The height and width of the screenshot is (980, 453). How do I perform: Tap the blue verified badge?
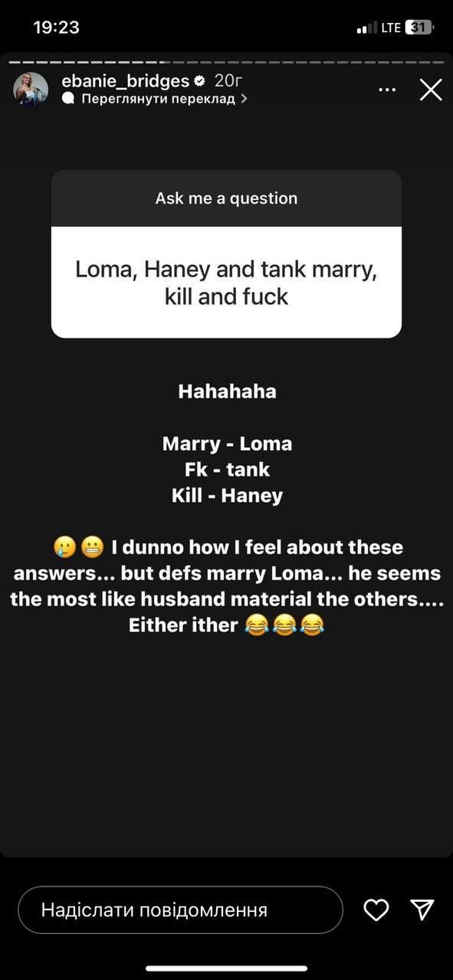[199, 81]
